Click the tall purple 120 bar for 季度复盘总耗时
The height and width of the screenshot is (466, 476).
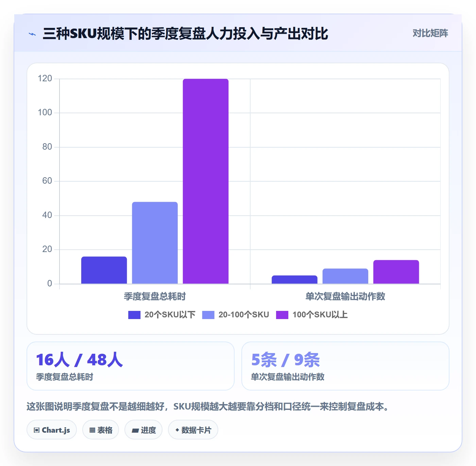click(x=206, y=181)
